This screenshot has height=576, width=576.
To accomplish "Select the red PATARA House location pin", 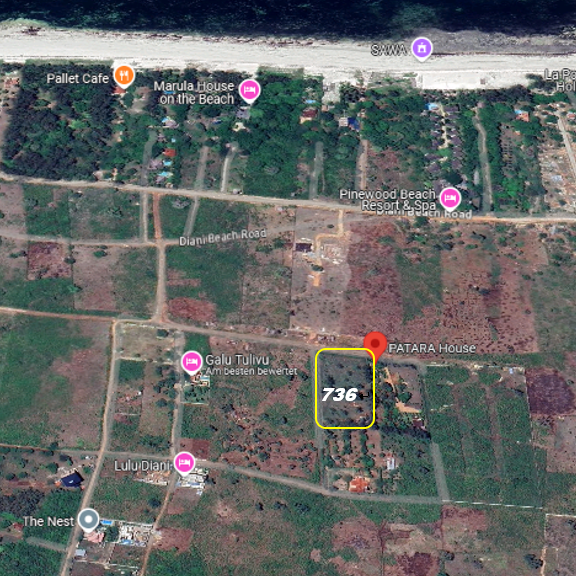I will [375, 346].
